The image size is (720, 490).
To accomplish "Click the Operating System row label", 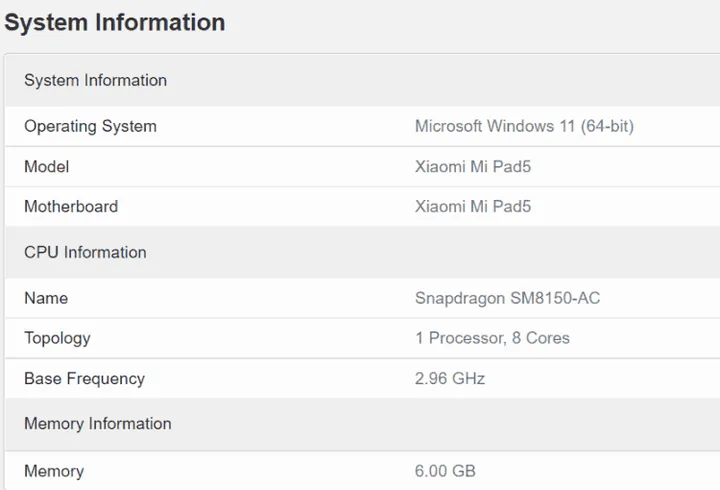I will pos(90,126).
